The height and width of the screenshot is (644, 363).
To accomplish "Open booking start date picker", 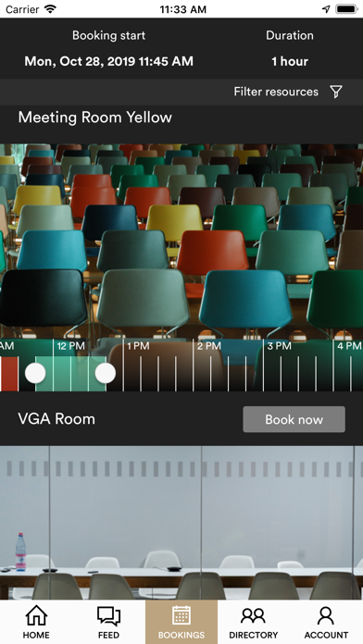I will pyautogui.click(x=108, y=61).
